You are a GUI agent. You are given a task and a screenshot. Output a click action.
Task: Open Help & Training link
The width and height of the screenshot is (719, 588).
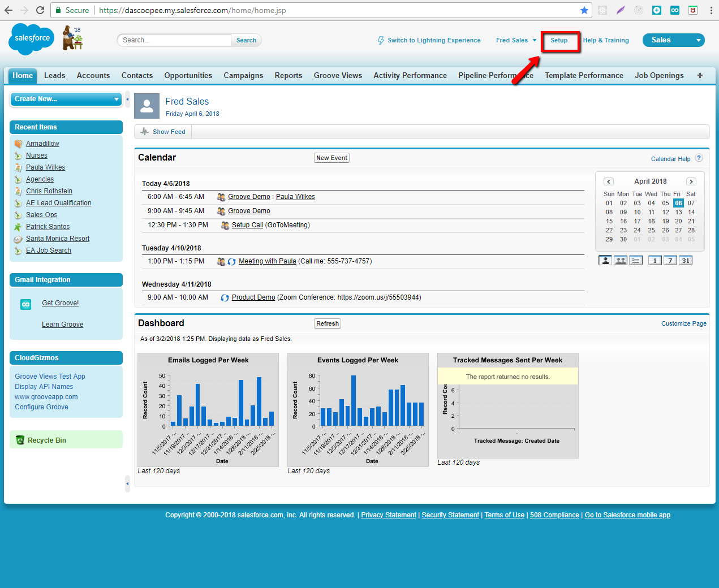[606, 40]
